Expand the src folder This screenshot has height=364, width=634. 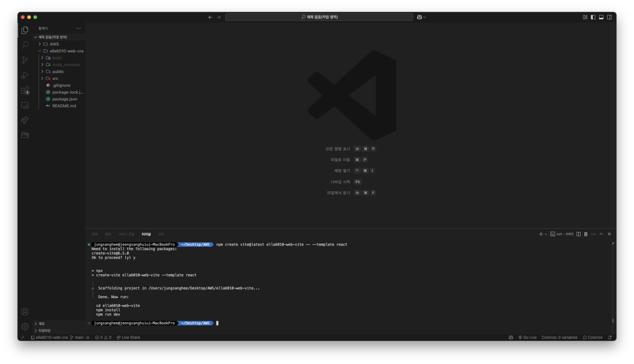pyautogui.click(x=59, y=78)
